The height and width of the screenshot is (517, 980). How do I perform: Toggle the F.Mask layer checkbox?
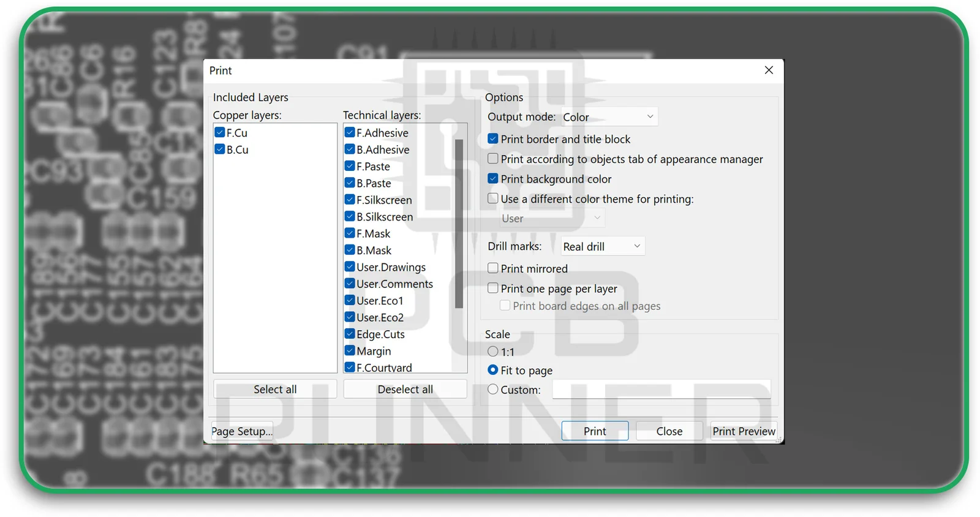click(350, 233)
